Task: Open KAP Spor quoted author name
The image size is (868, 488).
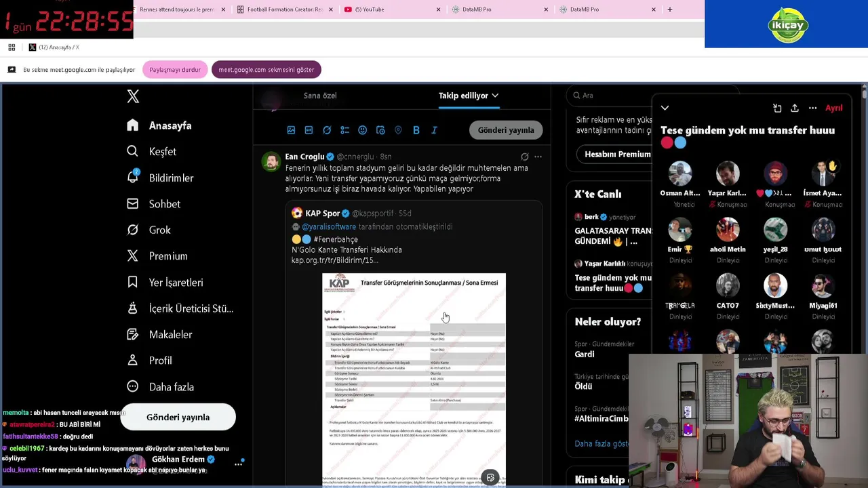Action: click(323, 213)
